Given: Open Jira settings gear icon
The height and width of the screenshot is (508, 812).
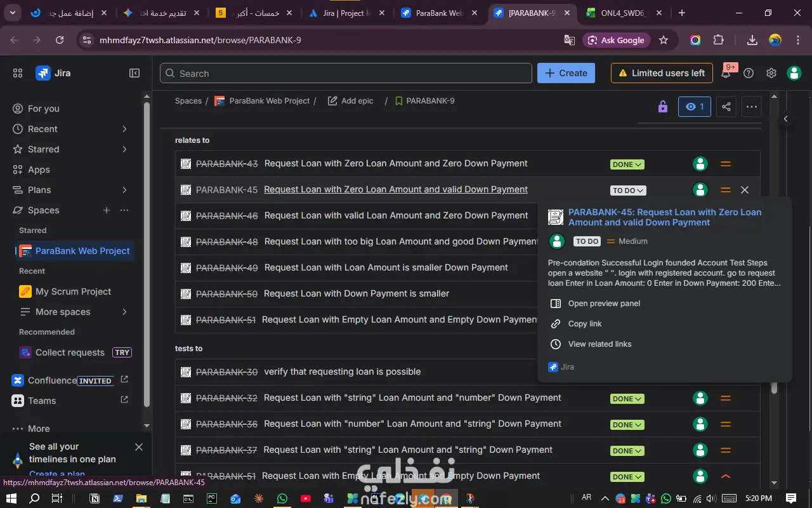Looking at the screenshot, I should click(x=771, y=73).
